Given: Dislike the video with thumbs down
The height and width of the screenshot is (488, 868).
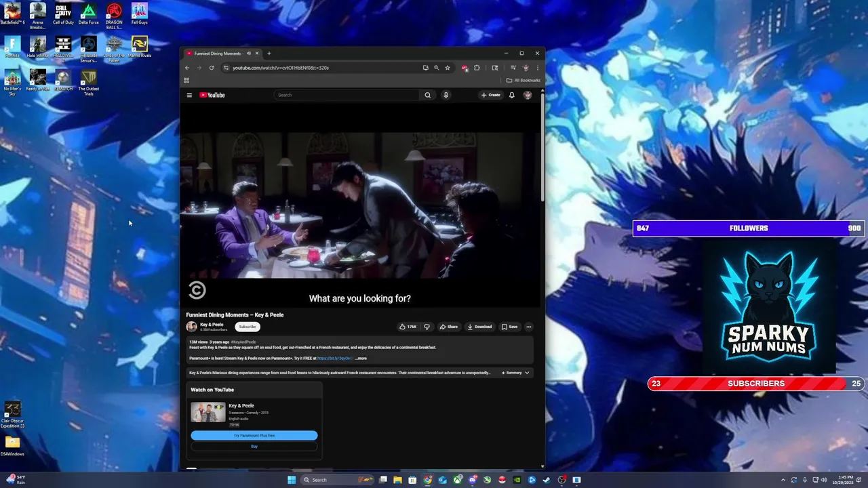Looking at the screenshot, I should pos(427,327).
